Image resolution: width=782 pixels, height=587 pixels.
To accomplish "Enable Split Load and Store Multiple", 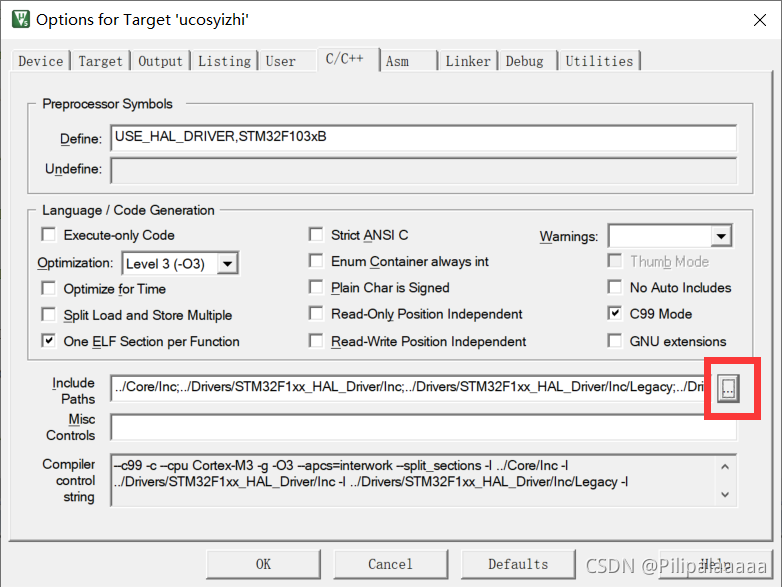I will pos(48,315).
